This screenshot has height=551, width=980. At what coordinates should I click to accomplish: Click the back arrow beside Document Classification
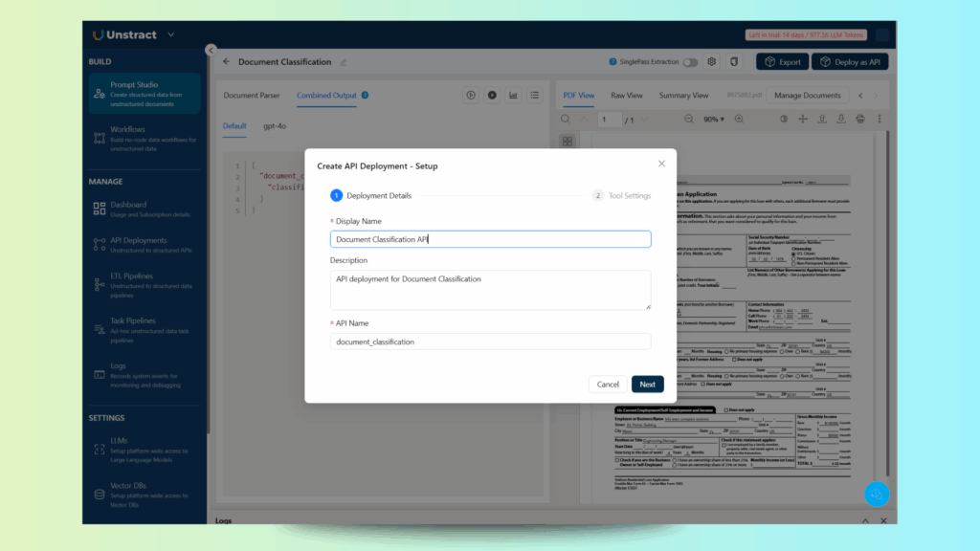click(227, 62)
